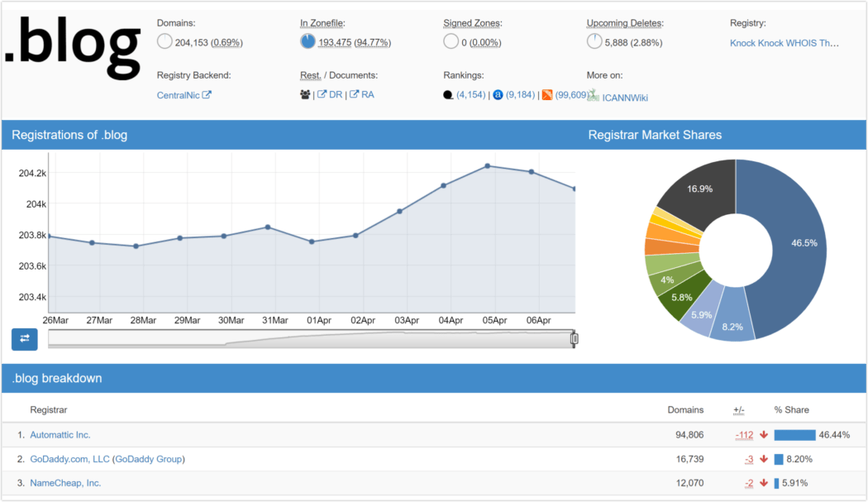Open the NameCheap, Inc. registrar link

(x=65, y=483)
